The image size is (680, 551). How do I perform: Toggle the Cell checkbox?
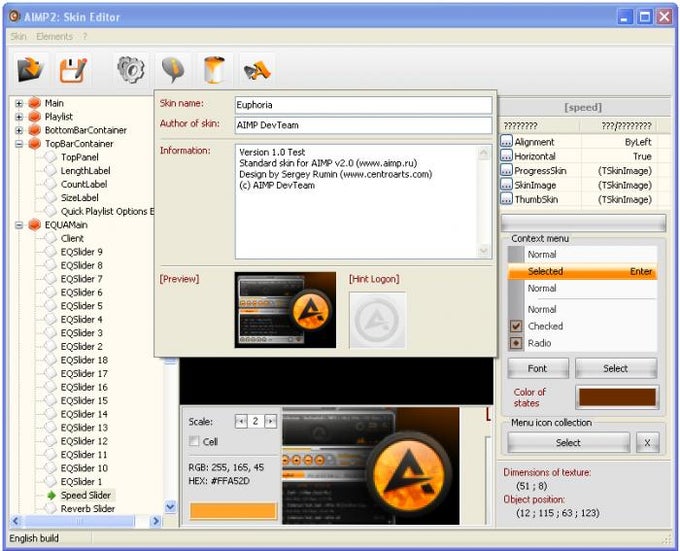[194, 441]
